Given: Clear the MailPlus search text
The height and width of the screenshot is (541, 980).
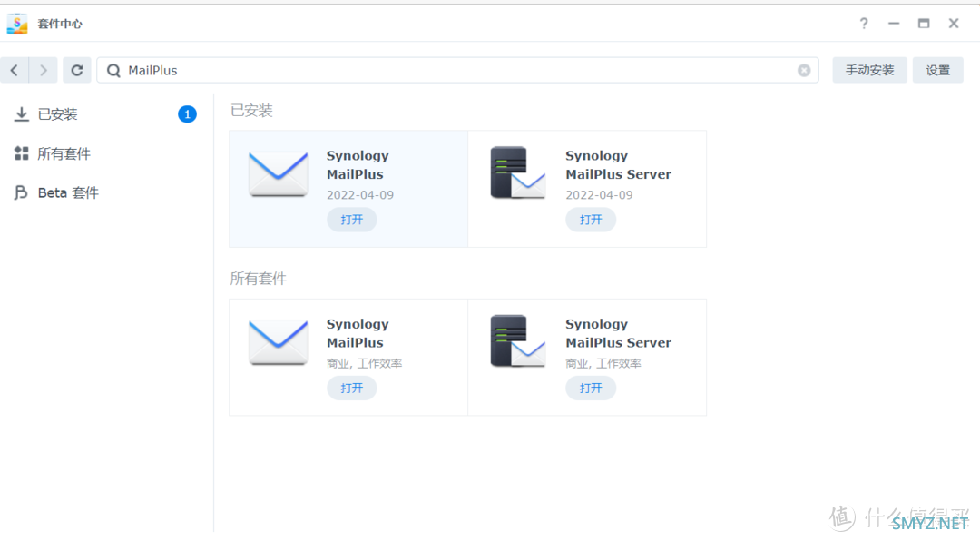Looking at the screenshot, I should point(804,71).
